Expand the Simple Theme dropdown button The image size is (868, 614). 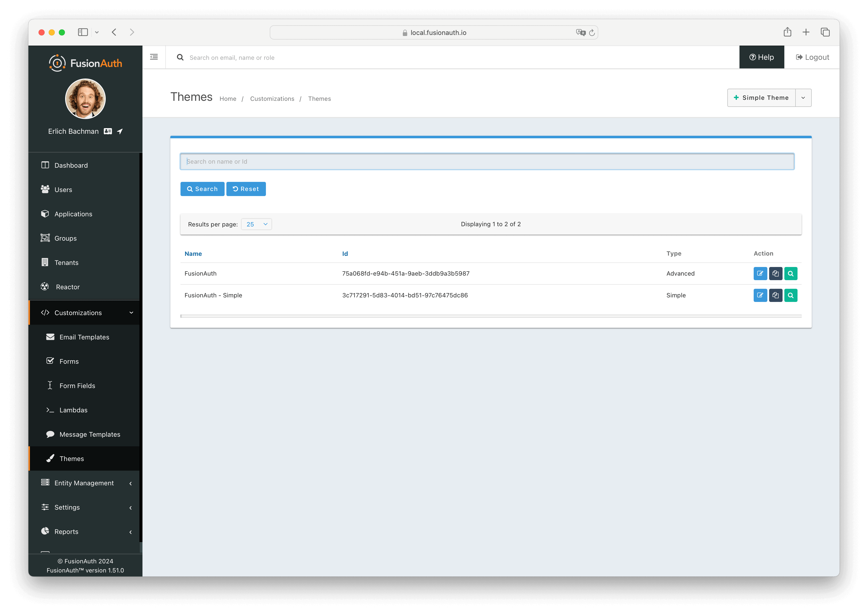tap(803, 98)
